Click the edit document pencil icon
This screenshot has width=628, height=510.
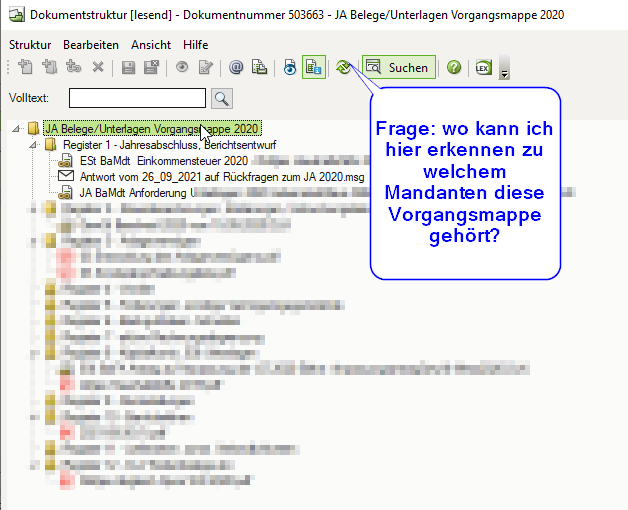205,67
